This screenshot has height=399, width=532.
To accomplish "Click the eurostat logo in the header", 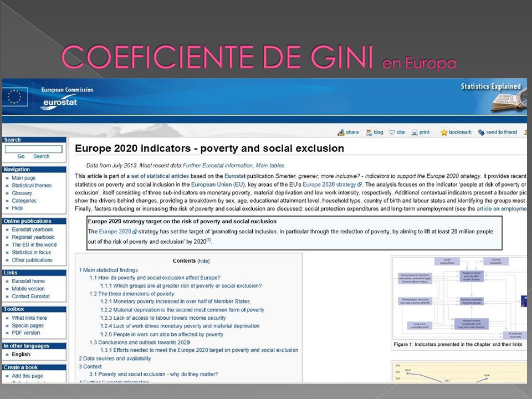I will coord(60,103).
